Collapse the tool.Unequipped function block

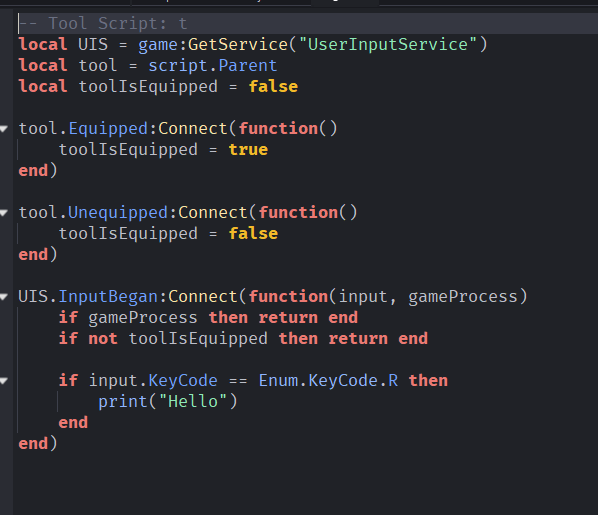[x=4, y=213]
